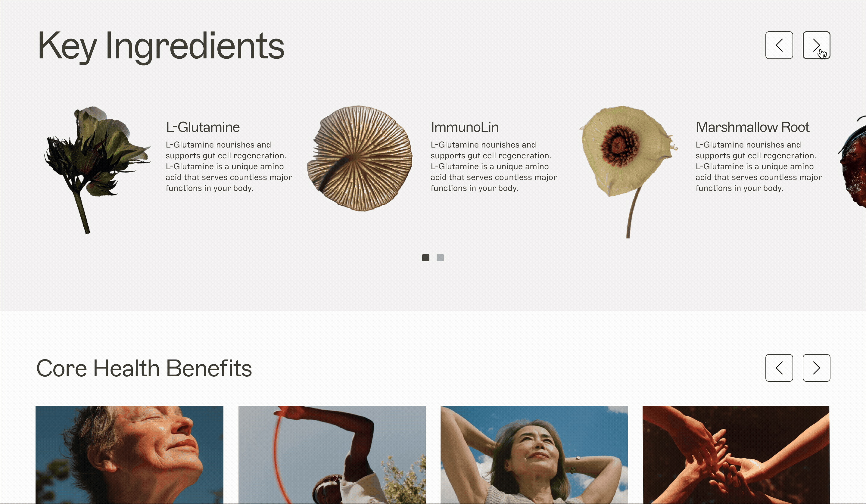Select the second carousel pagination dot
Screen dimensions: 866x504
click(x=440, y=258)
